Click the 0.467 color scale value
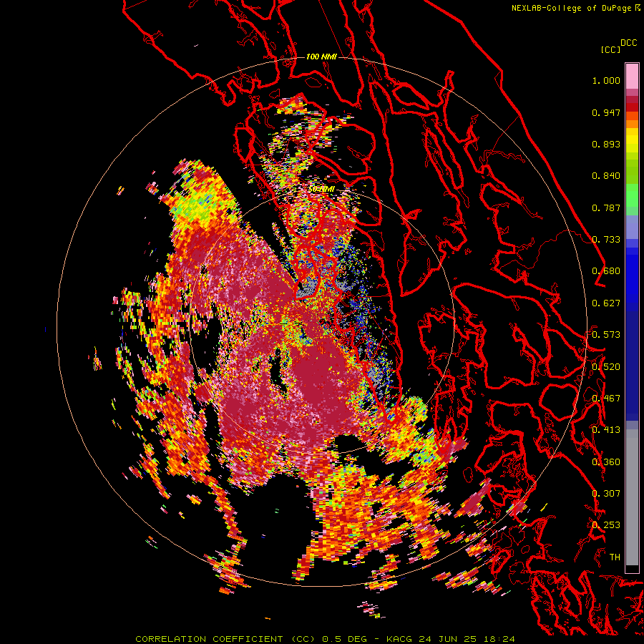The height and width of the screenshot is (644, 644). pyautogui.click(x=606, y=399)
